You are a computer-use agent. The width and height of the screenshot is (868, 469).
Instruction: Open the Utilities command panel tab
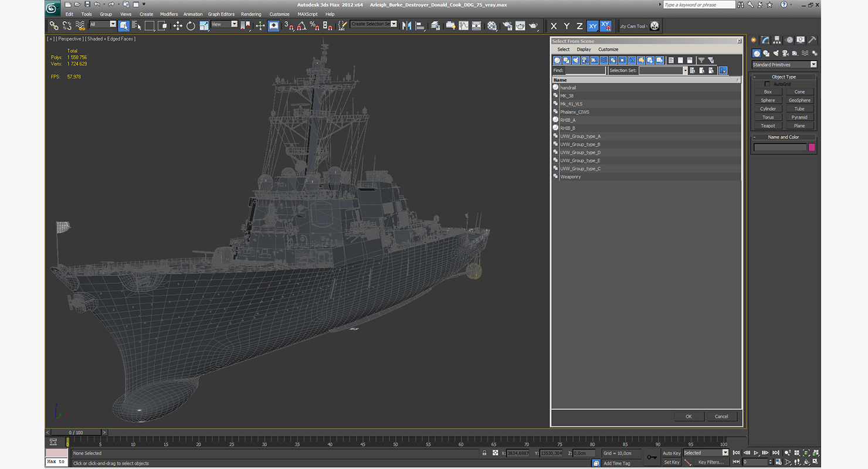point(812,40)
